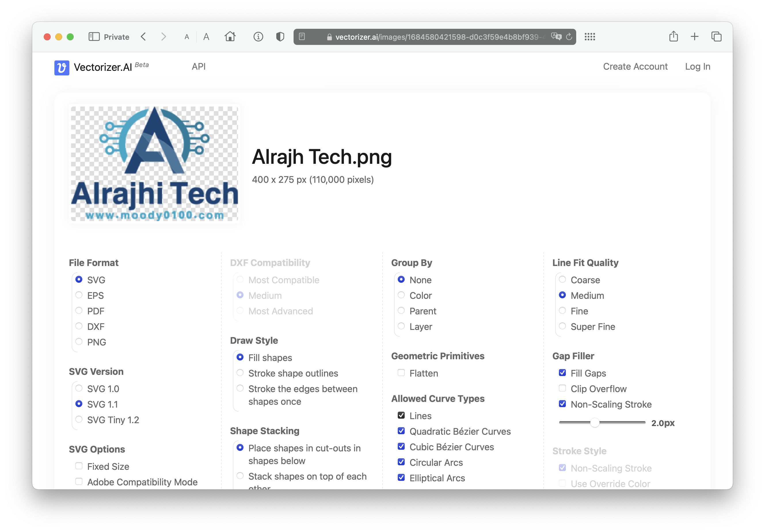Click the reader view icon in address bar
Screen dimensions: 765x532
302,36
